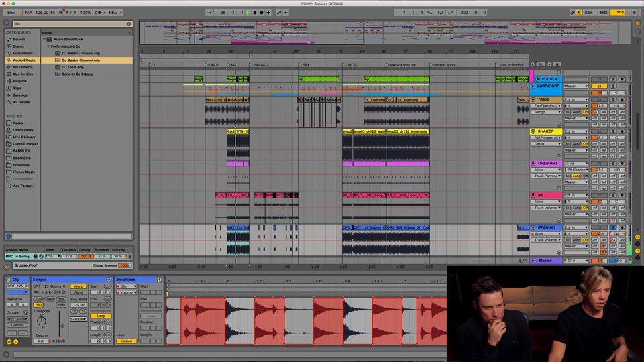Select the MIDI Effects category

pos(23,67)
